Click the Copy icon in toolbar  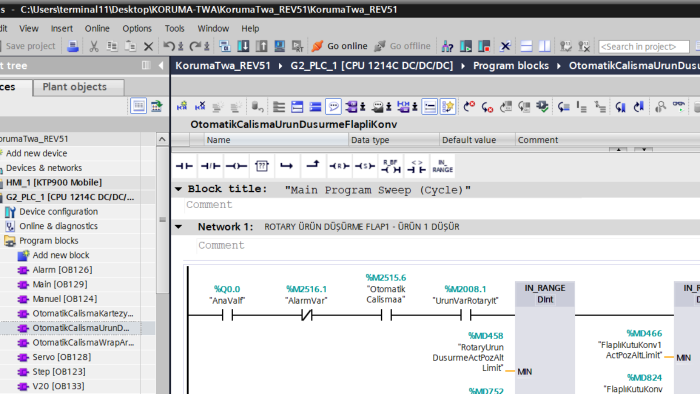tap(112, 46)
